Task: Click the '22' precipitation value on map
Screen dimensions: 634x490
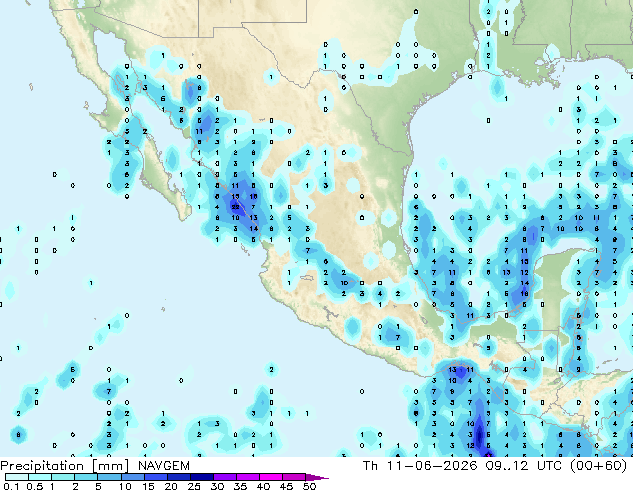Action: 235,207
